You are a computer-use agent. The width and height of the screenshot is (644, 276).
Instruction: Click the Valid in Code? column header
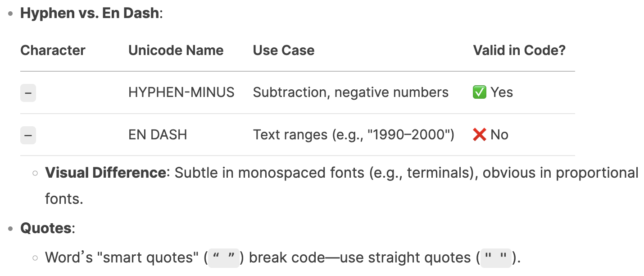tap(519, 50)
